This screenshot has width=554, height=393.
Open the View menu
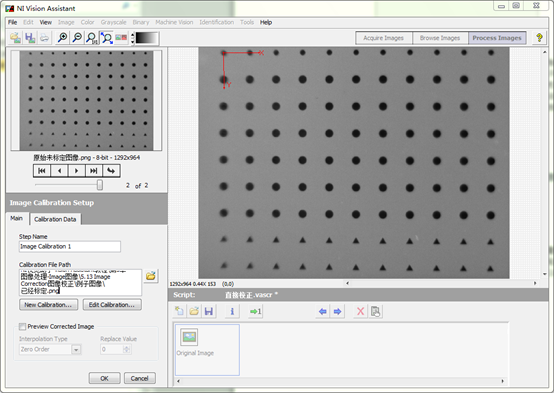(46, 22)
